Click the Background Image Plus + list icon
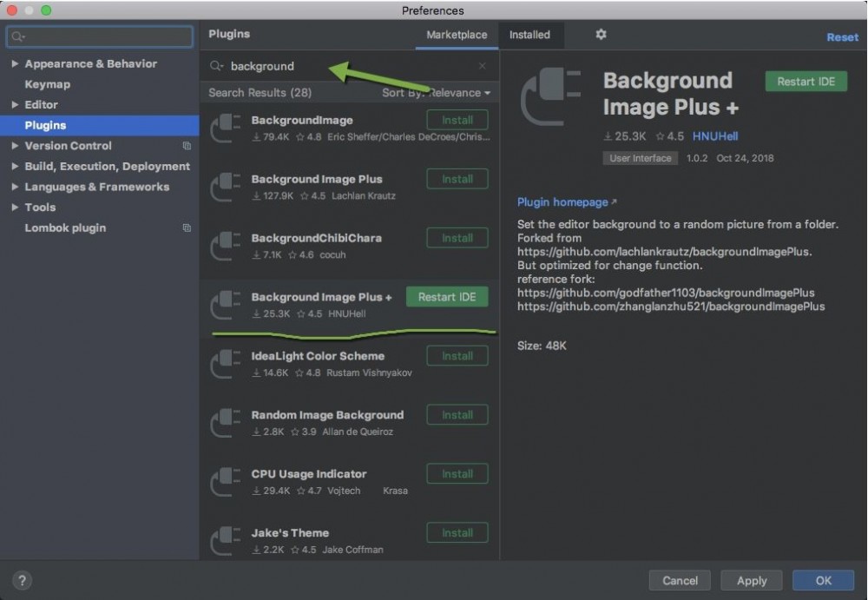 pos(226,305)
